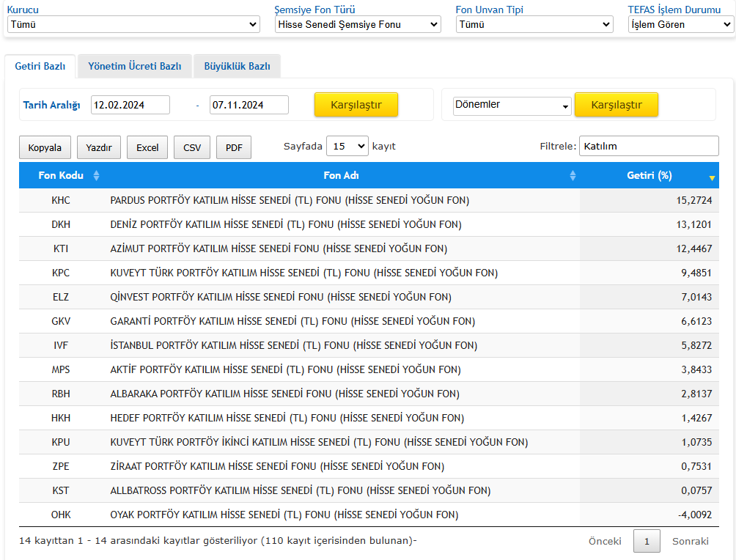Select fund code ELZ
Image resolution: width=736 pixels, height=560 pixels.
coord(61,297)
